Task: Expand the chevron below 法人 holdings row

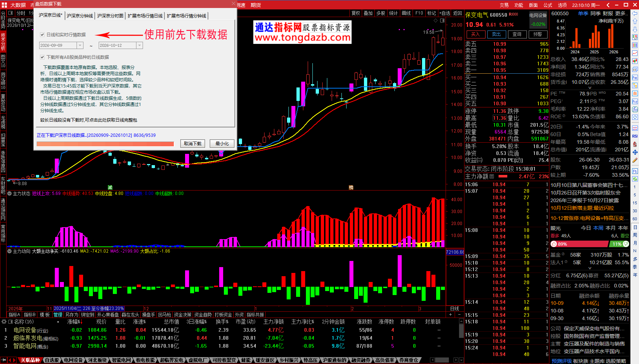Action: 590,268
